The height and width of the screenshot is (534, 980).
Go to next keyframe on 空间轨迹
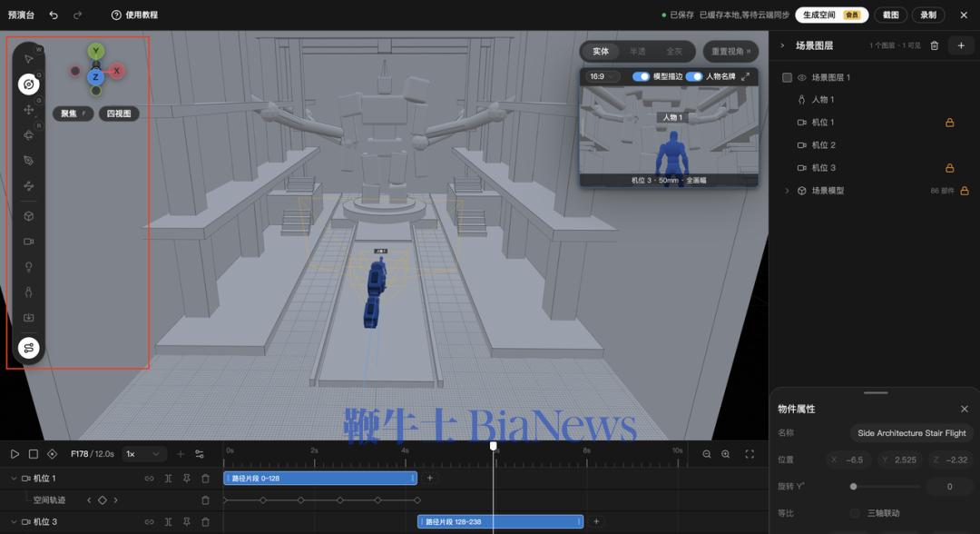pos(115,500)
